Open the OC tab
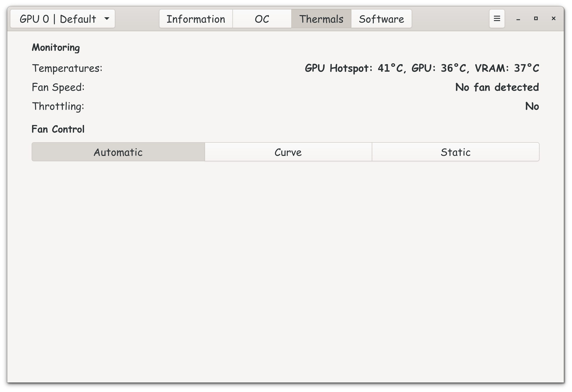 [x=262, y=19]
